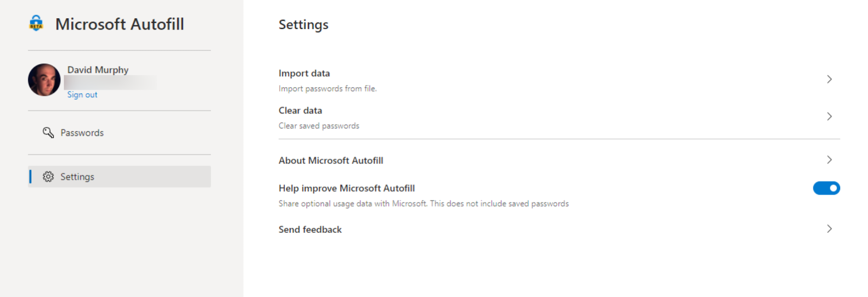Open About Microsoft Autofill chevron arrow
The width and height of the screenshot is (868, 297).
[829, 160]
